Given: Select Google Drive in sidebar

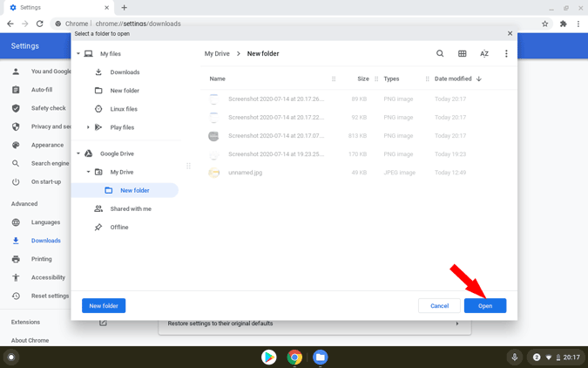Looking at the screenshot, I should 117,153.
